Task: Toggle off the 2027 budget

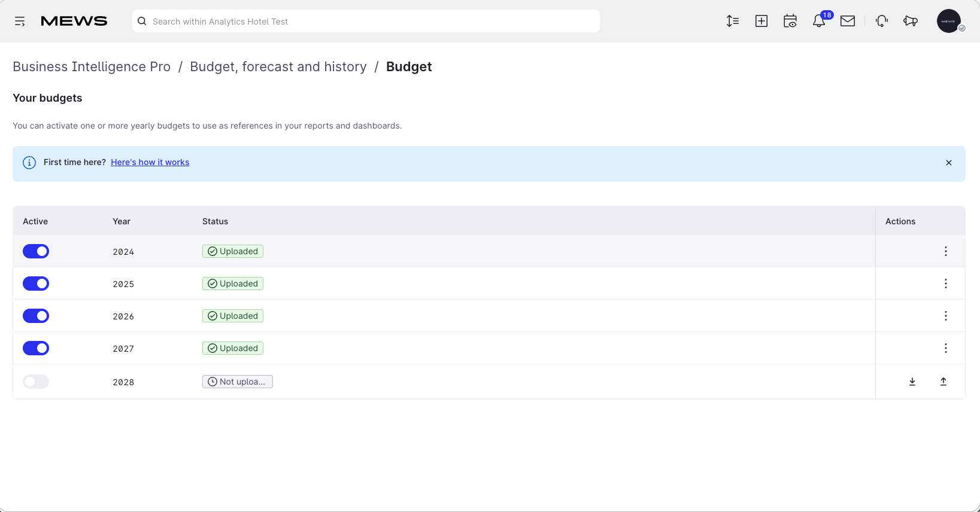Action: pos(36,348)
